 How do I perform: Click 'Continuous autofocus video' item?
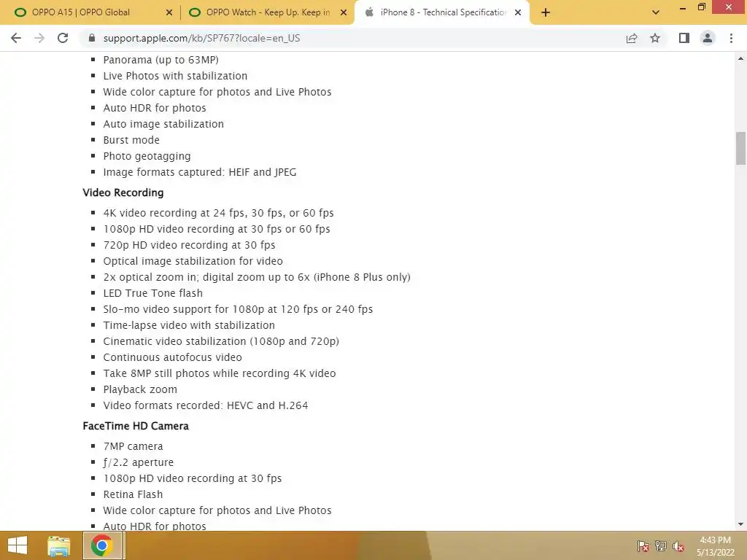(x=172, y=357)
